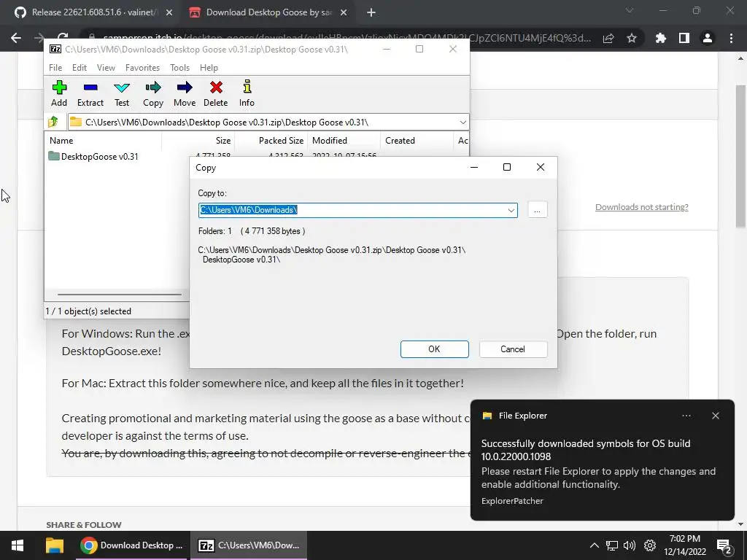The width and height of the screenshot is (747, 560).
Task: Go back in Chrome
Action: point(16,38)
